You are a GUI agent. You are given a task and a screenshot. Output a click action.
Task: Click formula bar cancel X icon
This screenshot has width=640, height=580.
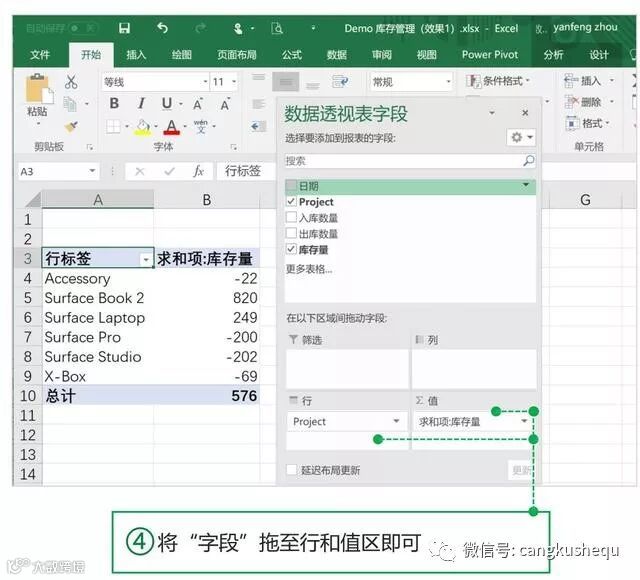(x=140, y=171)
